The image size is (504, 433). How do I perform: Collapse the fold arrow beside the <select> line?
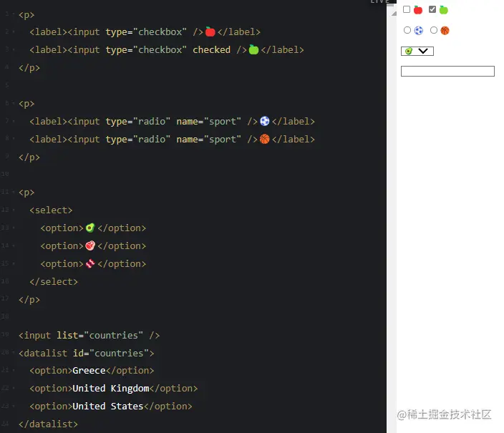click(14, 210)
